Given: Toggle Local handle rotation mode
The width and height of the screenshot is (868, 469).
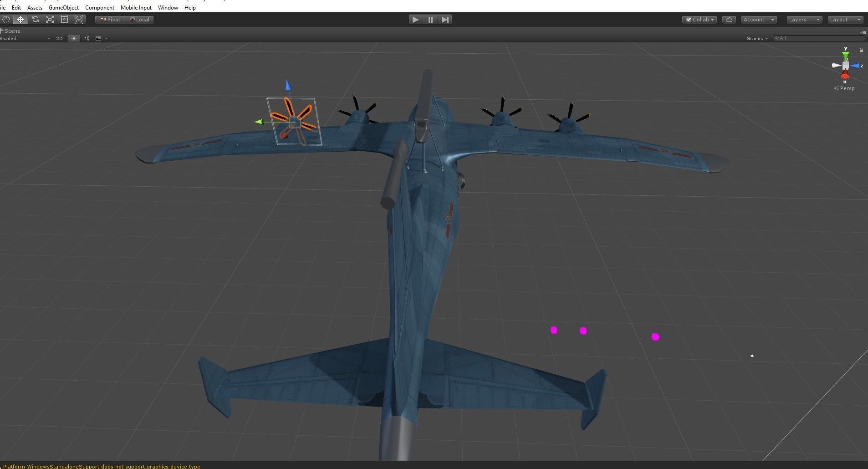Looking at the screenshot, I should click(140, 20).
